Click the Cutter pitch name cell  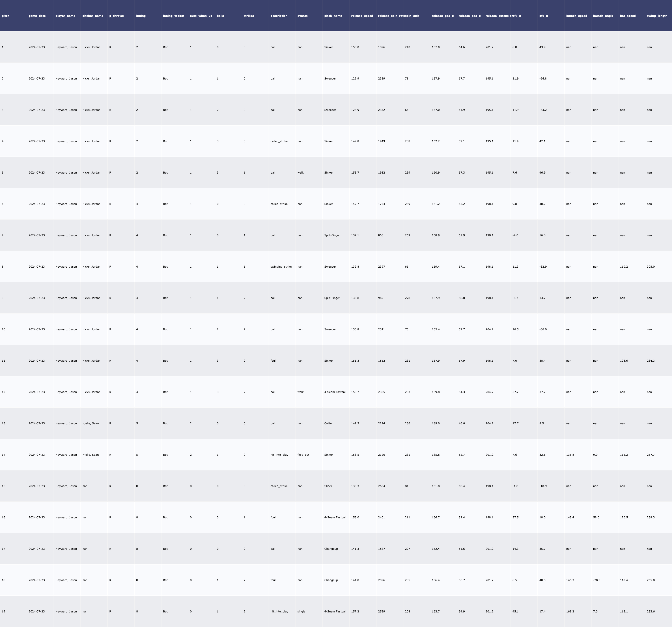328,423
